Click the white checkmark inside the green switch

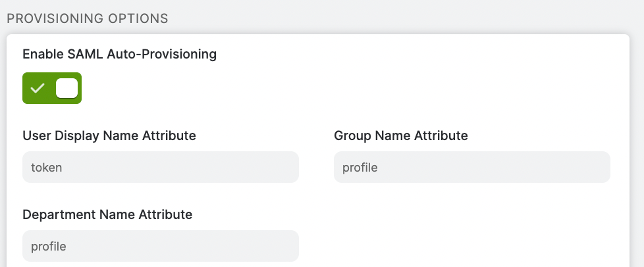38,88
